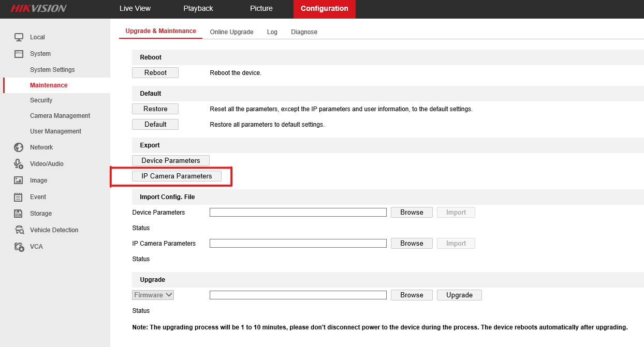Viewport: 644px width, 347px height.
Task: Click the Restore button
Action: click(155, 109)
